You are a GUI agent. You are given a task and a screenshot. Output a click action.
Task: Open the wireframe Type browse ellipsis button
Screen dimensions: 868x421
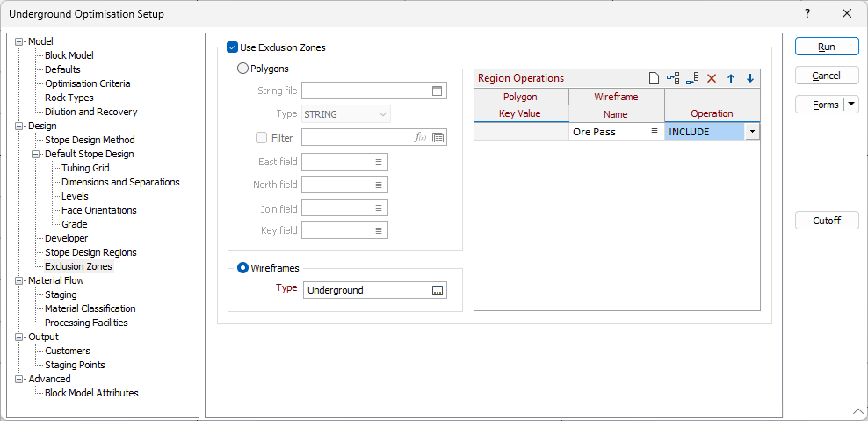(x=438, y=290)
